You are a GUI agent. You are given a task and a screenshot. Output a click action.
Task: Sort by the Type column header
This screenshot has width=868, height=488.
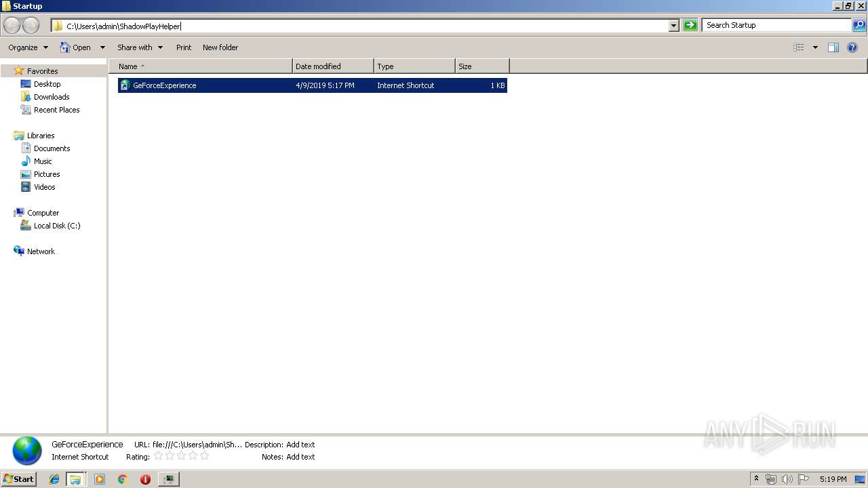(414, 66)
